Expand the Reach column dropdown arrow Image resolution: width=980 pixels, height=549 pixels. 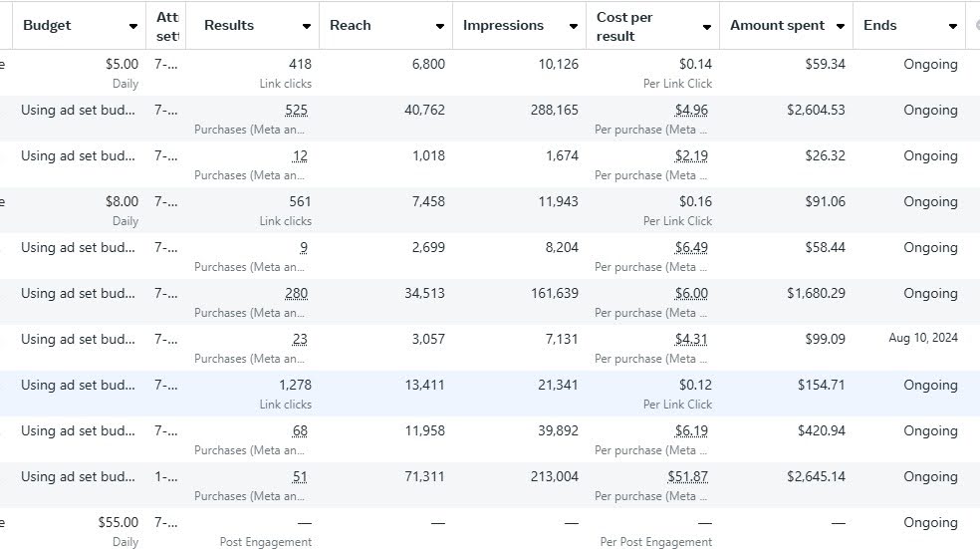[439, 26]
